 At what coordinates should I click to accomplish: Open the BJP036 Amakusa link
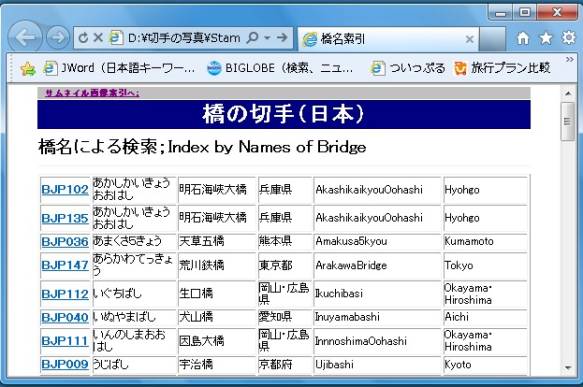pyautogui.click(x=65, y=242)
